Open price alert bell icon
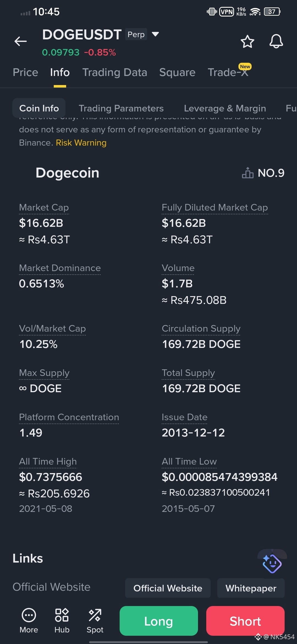 [x=276, y=42]
